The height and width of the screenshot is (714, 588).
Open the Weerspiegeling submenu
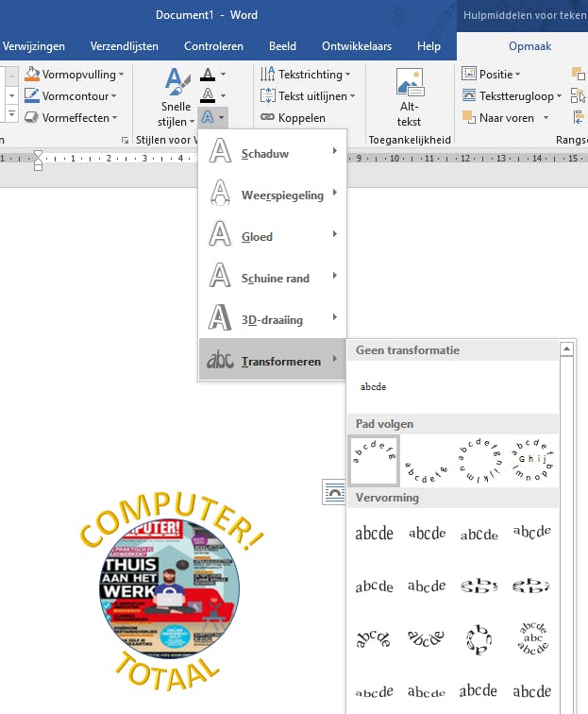click(272, 193)
